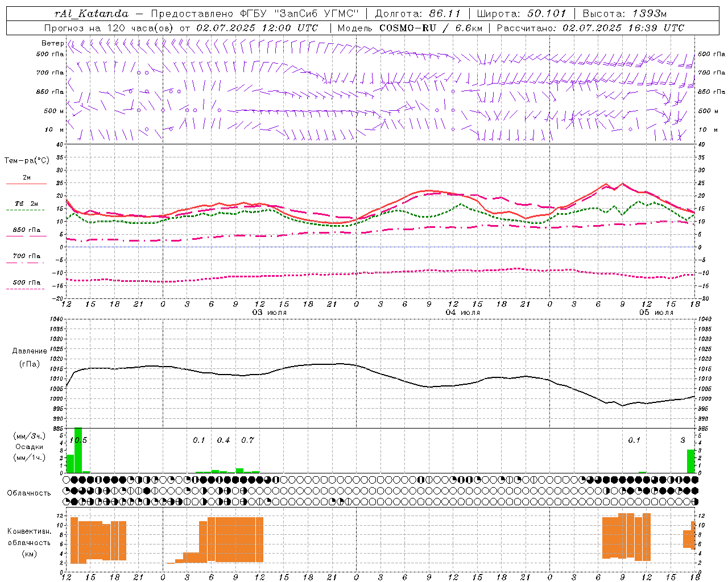Select the Долгота: 86.11 value
The height and width of the screenshot is (582, 728).
point(418,14)
